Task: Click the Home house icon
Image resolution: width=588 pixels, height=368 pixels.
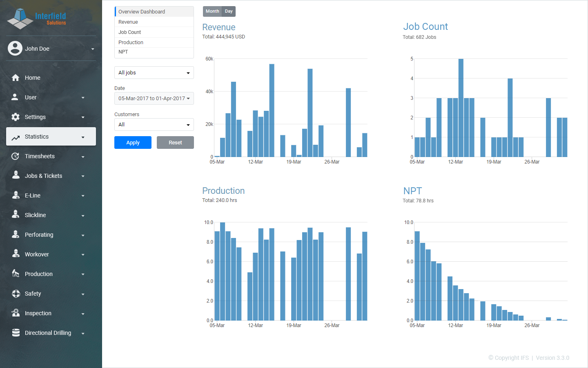Action: coord(16,78)
